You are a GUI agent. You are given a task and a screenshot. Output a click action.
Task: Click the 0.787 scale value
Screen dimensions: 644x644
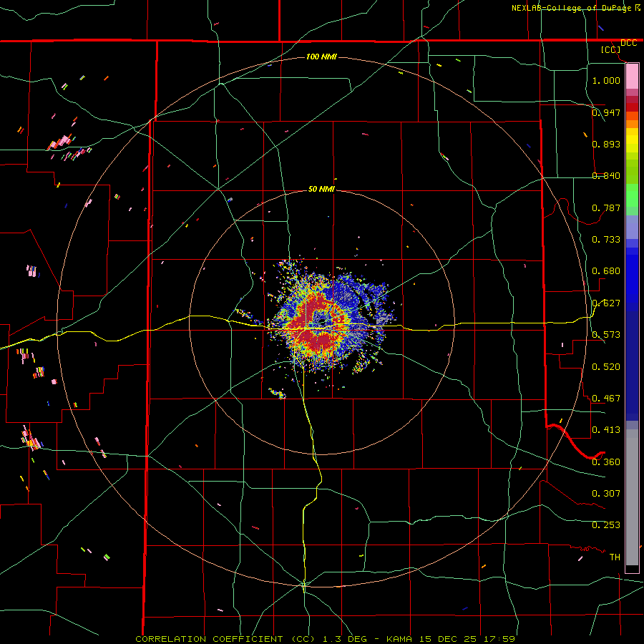pyautogui.click(x=606, y=208)
